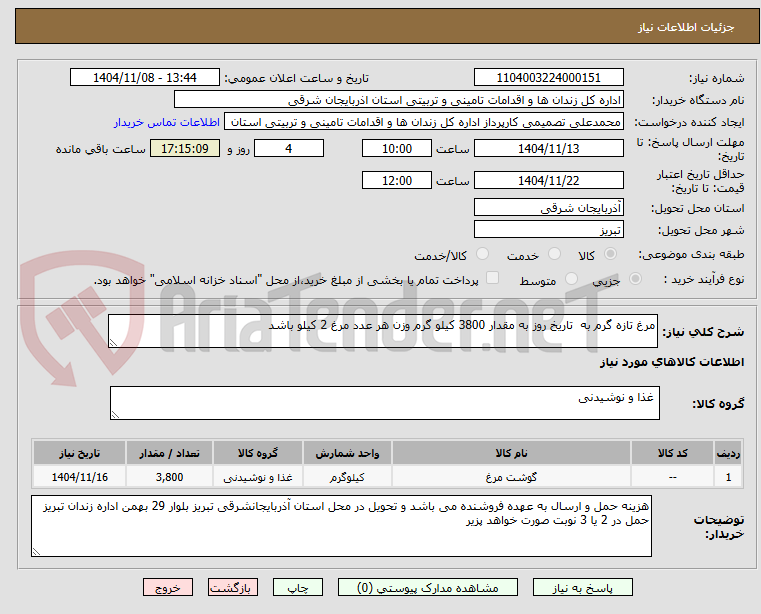Click the چاپ print button
The height and width of the screenshot is (614, 761).
[298, 587]
